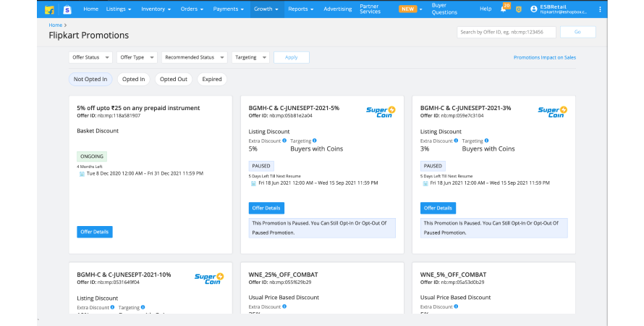Switch to the Opted Out tab

[174, 80]
